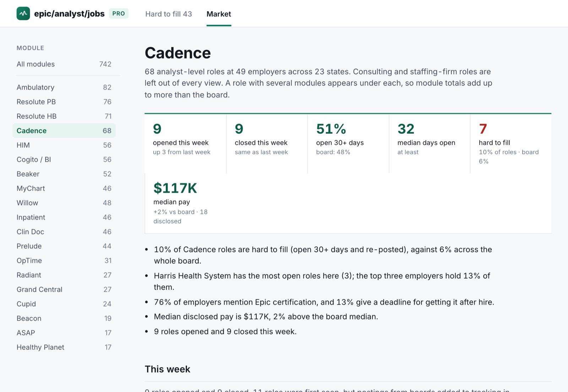
Task: Click the PRO badge
Action: click(119, 13)
